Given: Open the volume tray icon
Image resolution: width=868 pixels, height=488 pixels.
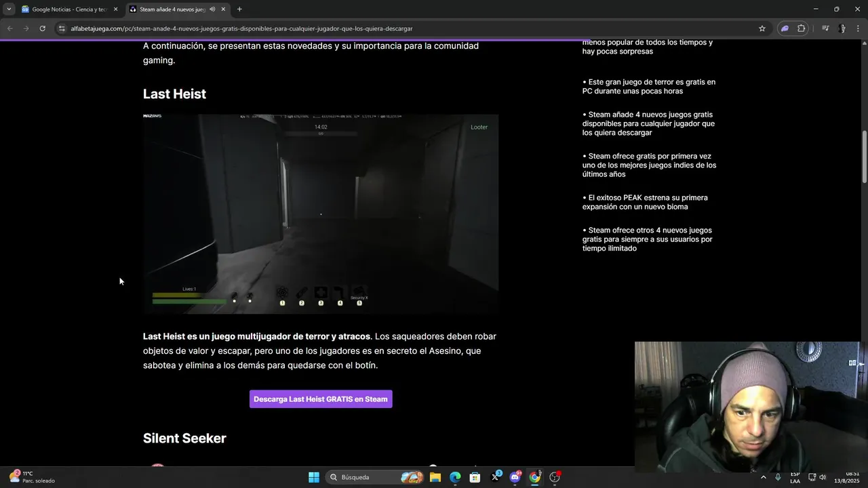Looking at the screenshot, I should click(x=823, y=477).
